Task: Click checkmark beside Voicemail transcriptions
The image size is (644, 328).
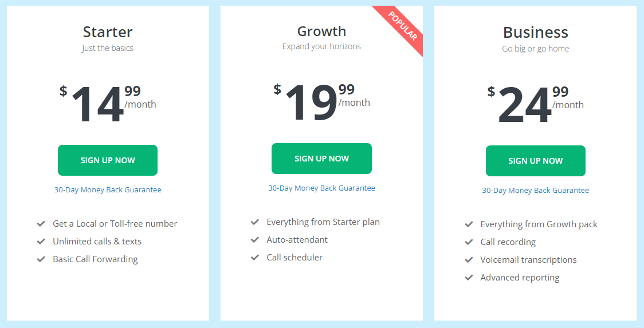Action: (x=469, y=260)
